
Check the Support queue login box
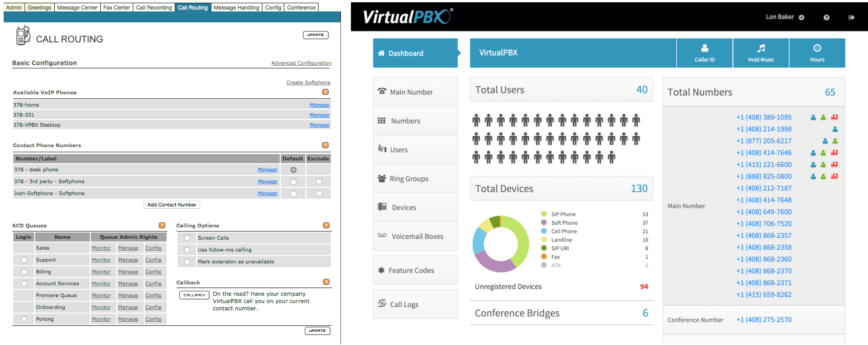click(24, 260)
